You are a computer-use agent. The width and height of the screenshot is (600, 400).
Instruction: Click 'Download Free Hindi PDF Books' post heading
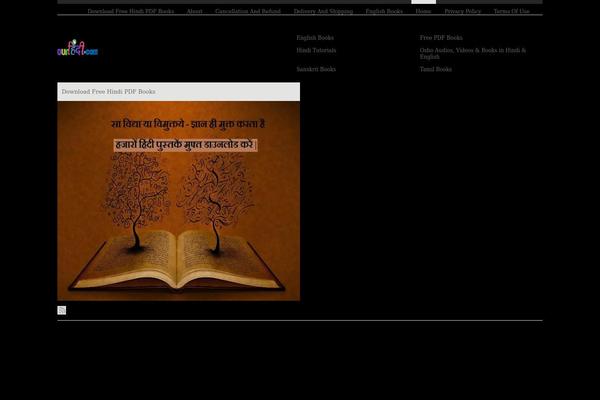108,91
